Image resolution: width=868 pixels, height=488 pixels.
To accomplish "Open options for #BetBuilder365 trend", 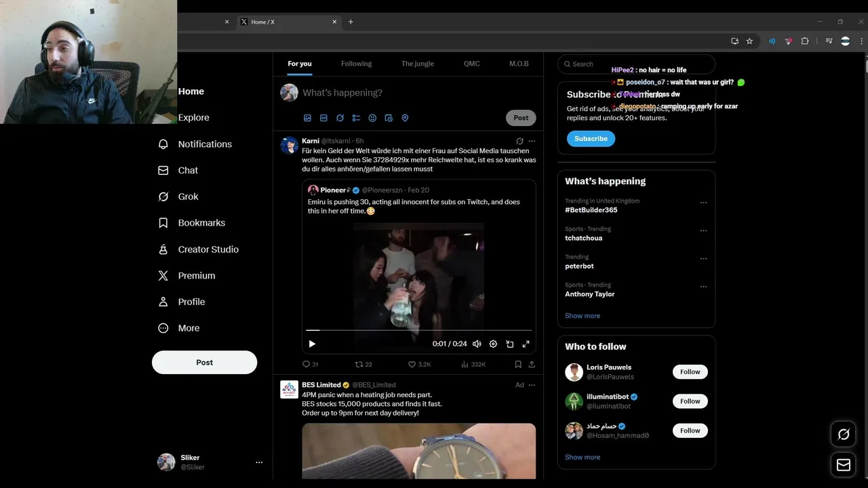I will (x=703, y=203).
